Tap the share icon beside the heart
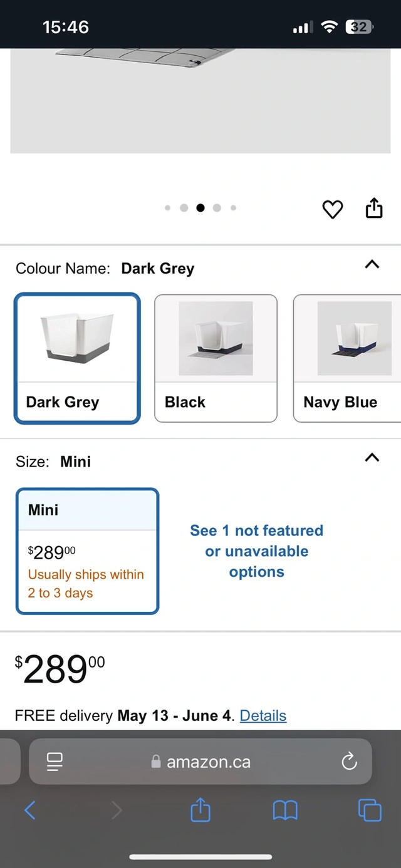The height and width of the screenshot is (868, 401). (x=374, y=208)
